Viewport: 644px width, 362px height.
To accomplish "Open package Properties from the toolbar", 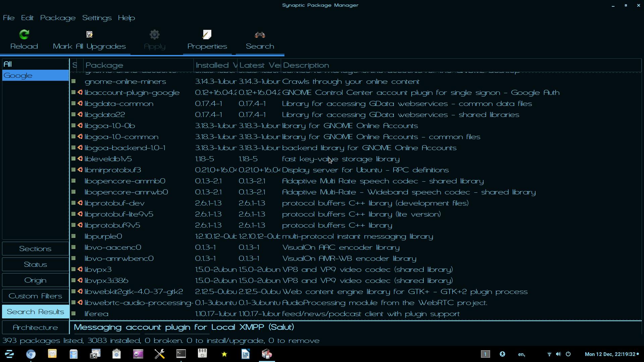I will pos(207,40).
